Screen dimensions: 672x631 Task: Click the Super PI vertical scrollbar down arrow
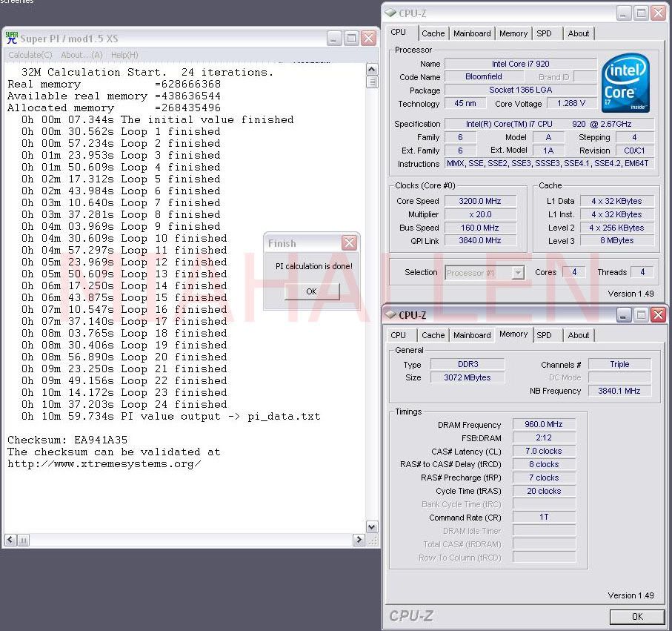pos(372,526)
